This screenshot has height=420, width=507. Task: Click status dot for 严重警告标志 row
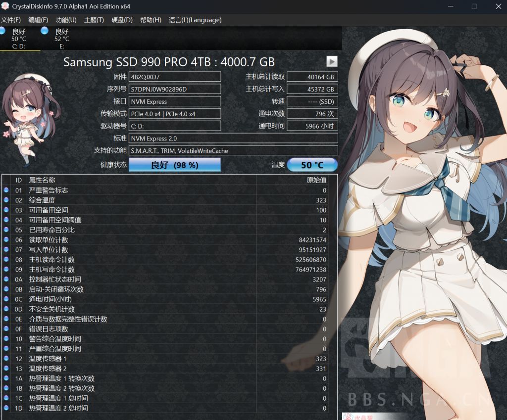pyautogui.click(x=6, y=190)
